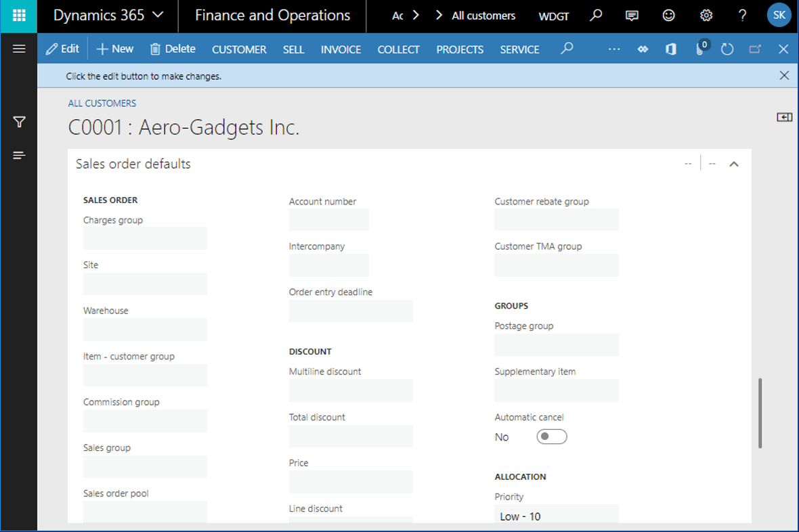Click the Customer TMA group field
The width and height of the screenshot is (799, 532).
click(557, 265)
